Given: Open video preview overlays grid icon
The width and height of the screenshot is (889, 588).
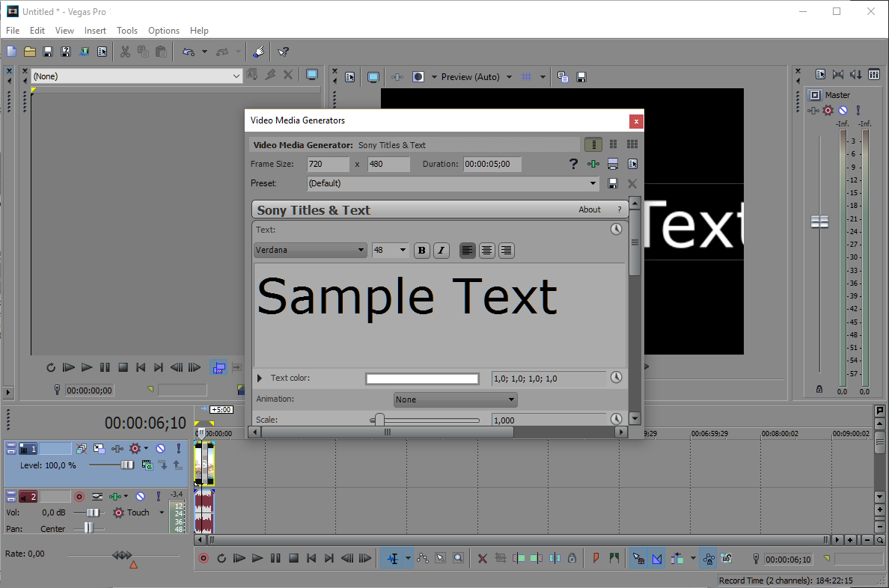Looking at the screenshot, I should point(526,77).
